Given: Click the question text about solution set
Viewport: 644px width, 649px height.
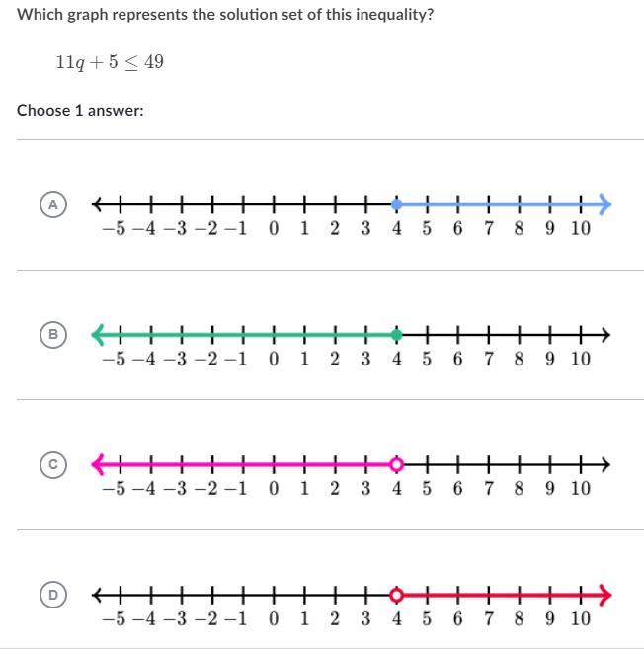Looking at the screenshot, I should [x=225, y=16].
